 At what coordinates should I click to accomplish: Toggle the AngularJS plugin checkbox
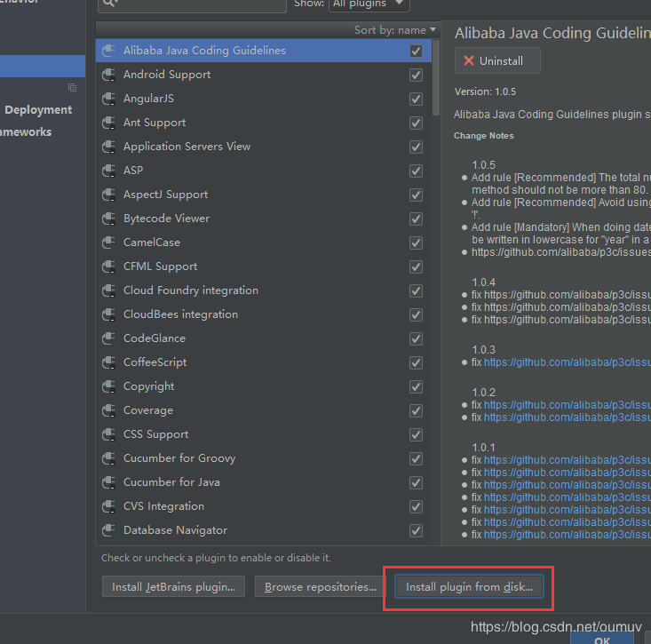pyautogui.click(x=416, y=99)
